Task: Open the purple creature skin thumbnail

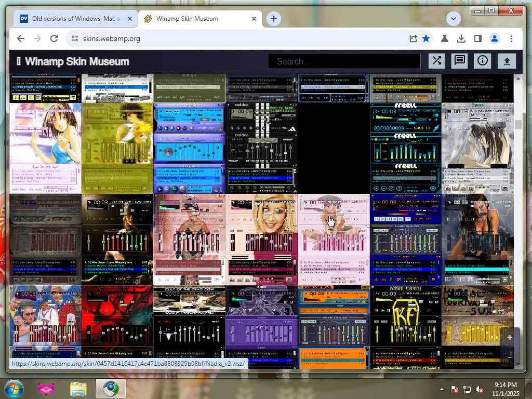Action: 262,327
